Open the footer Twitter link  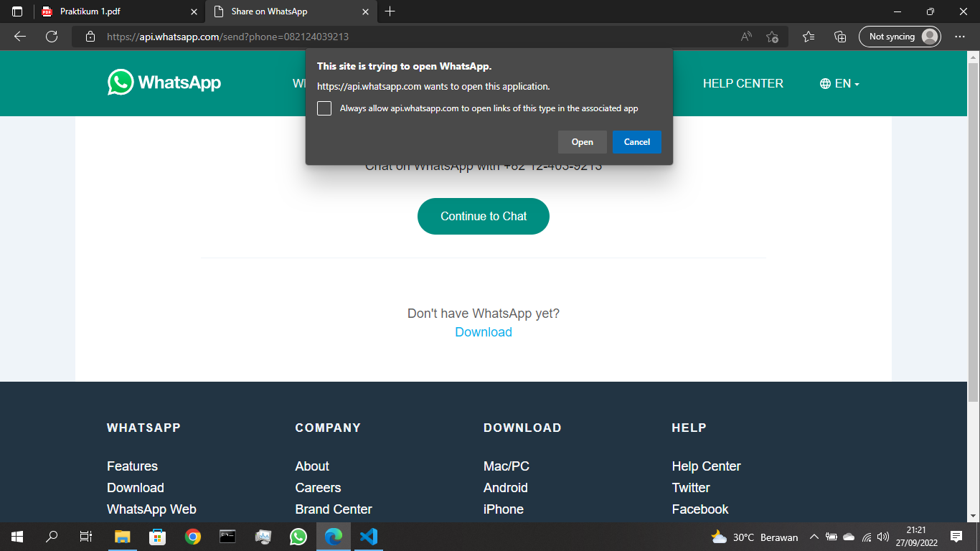pos(691,488)
